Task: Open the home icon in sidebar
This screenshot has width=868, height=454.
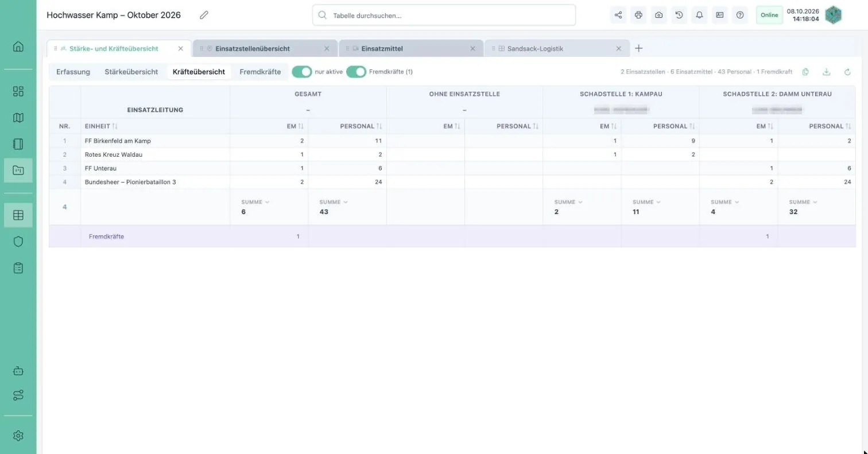Action: pyautogui.click(x=18, y=46)
